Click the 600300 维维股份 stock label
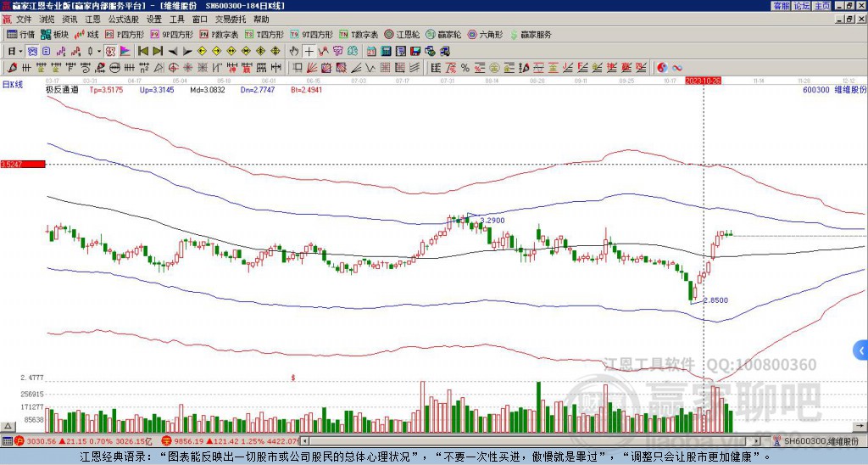868x465 pixels. pos(835,89)
